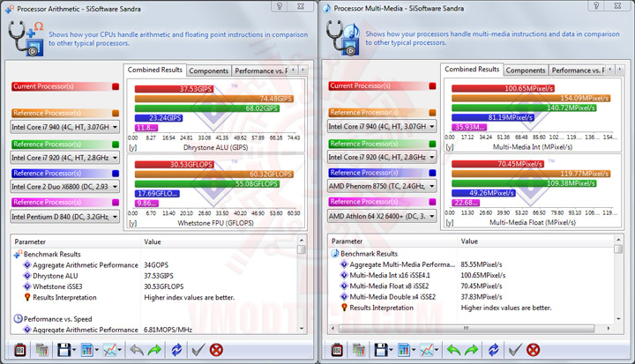This screenshot has height=364, width=635.
Task: Click the floppy save icon in Processor Arithmetic window
Action: pos(64,350)
